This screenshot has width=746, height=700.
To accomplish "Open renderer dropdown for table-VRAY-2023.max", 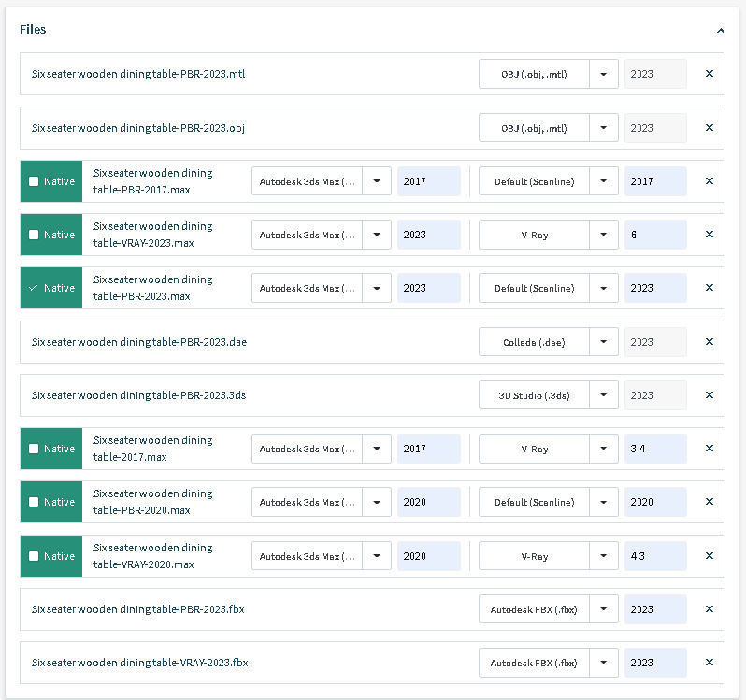I will [603, 235].
